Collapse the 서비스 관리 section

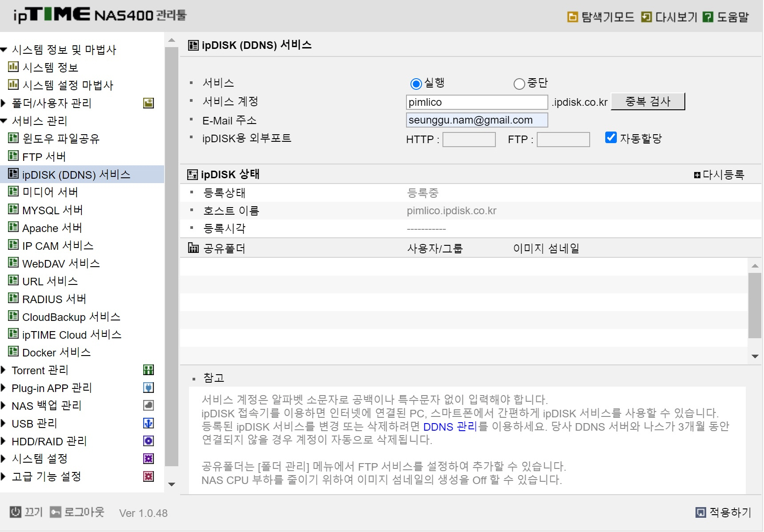coord(4,120)
